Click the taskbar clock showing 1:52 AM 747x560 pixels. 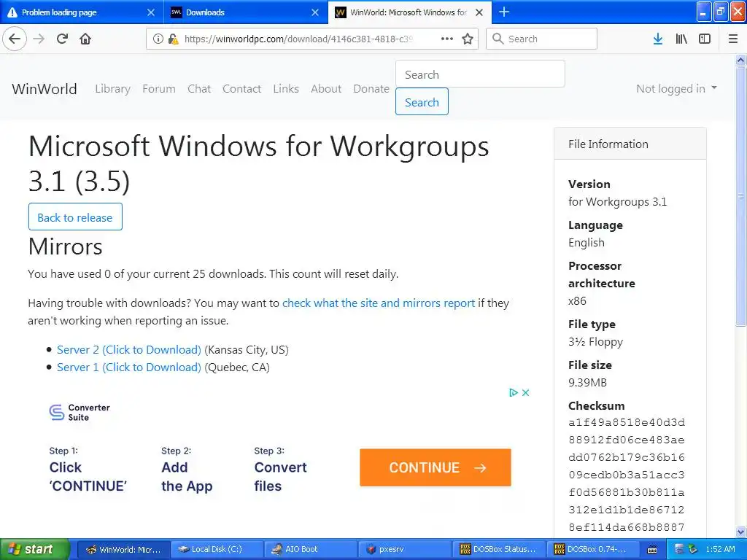click(720, 550)
